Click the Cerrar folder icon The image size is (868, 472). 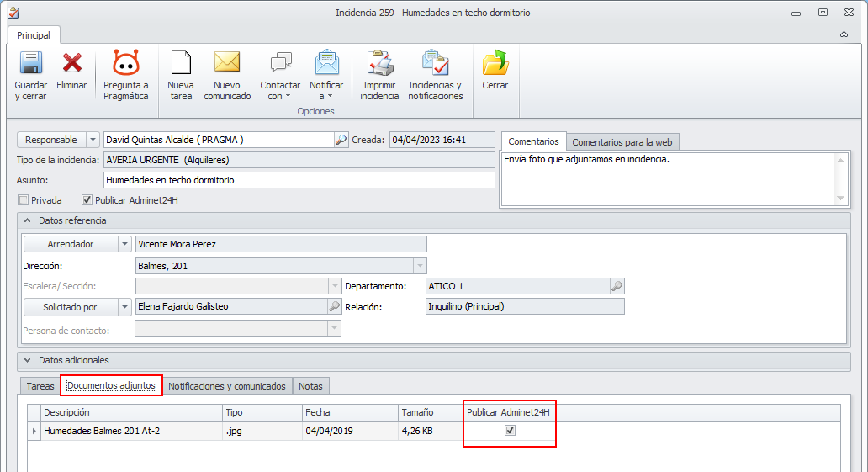click(x=495, y=62)
